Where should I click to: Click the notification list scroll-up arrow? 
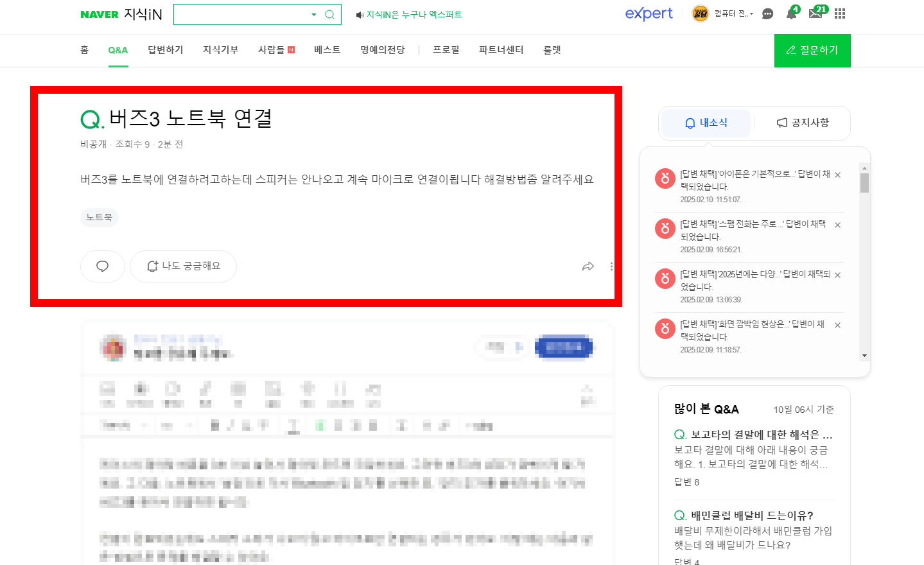(x=864, y=168)
